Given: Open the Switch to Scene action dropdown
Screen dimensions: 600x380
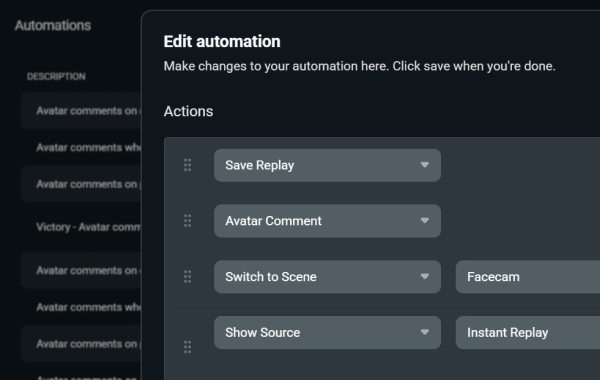Looking at the screenshot, I should pyautogui.click(x=327, y=277).
